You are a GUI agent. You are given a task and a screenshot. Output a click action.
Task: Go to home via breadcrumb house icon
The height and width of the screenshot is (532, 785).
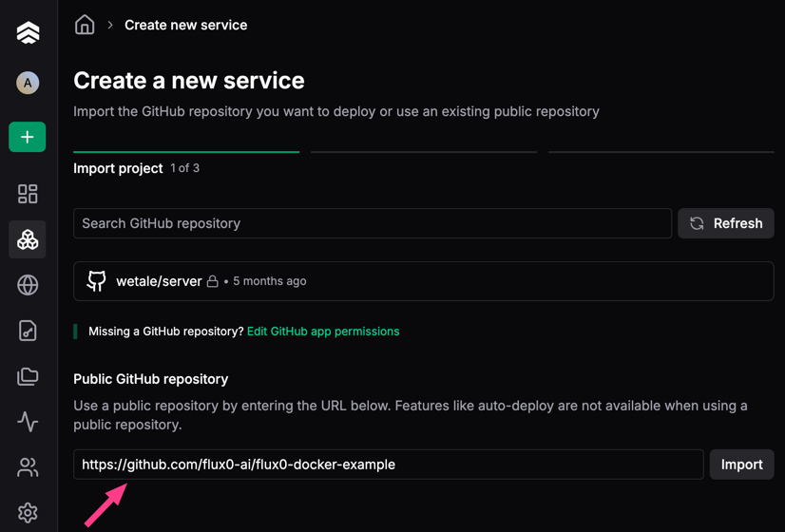point(85,25)
